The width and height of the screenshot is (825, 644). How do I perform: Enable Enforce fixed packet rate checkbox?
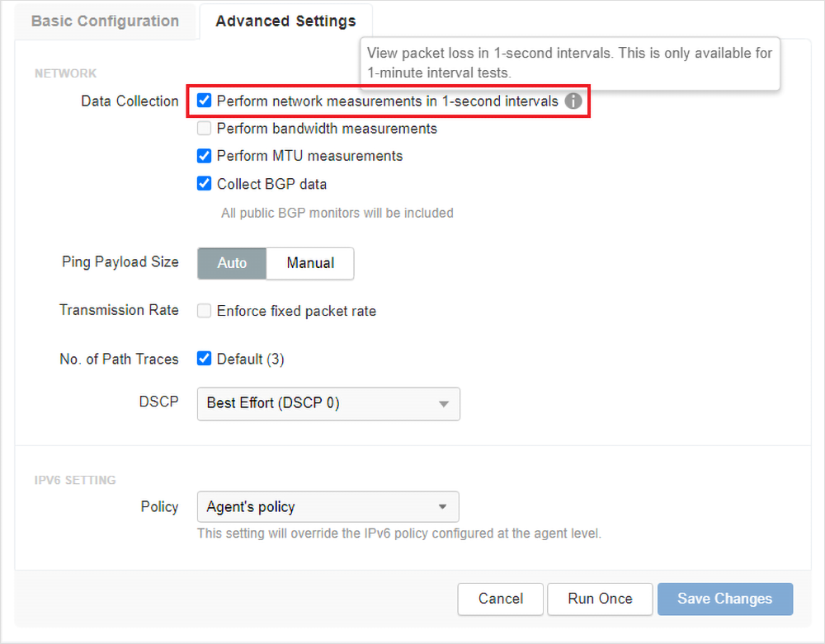pos(205,311)
